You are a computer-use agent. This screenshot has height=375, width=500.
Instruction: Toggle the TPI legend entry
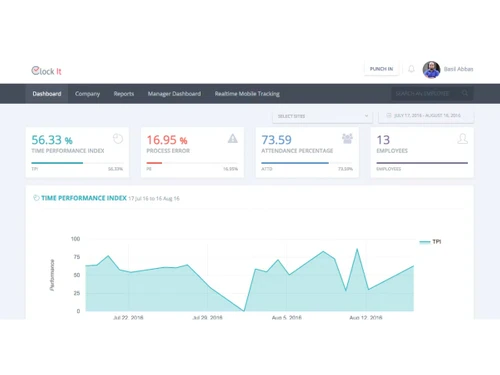(431, 242)
